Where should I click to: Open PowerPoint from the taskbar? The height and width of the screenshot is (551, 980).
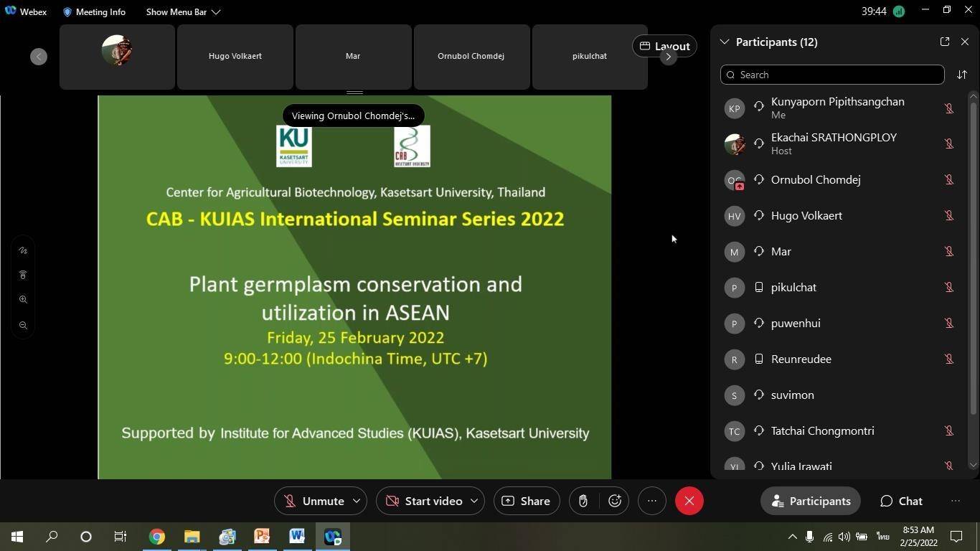262,537
